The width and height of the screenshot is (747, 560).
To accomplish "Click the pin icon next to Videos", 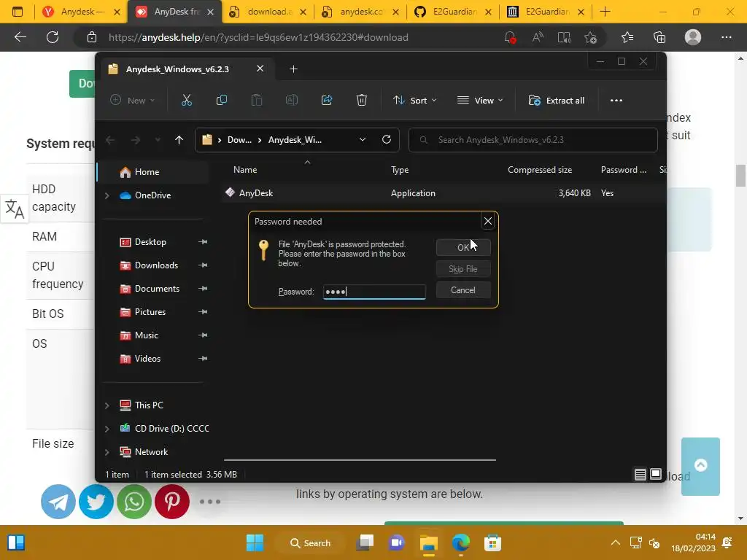I will coord(203,359).
